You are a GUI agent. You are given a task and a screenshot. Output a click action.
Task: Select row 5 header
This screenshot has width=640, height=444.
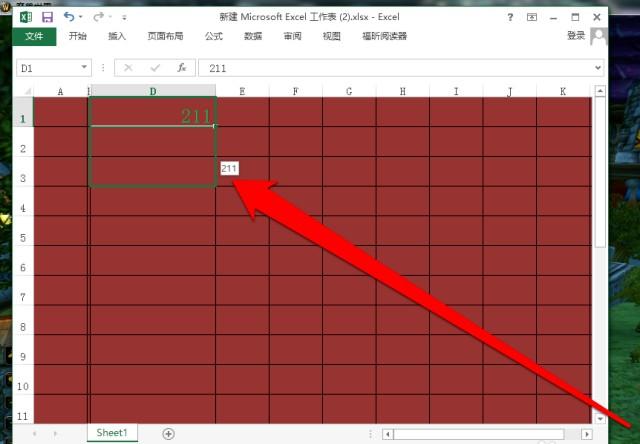[x=23, y=231]
